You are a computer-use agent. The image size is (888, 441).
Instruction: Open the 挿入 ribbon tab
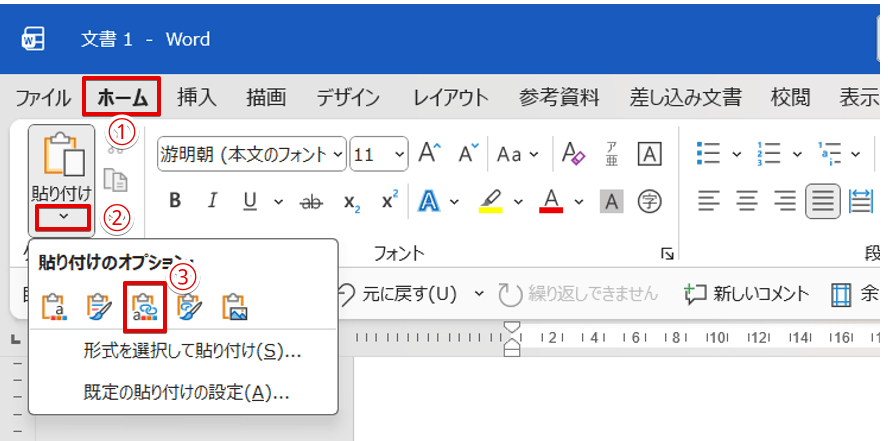tap(197, 98)
